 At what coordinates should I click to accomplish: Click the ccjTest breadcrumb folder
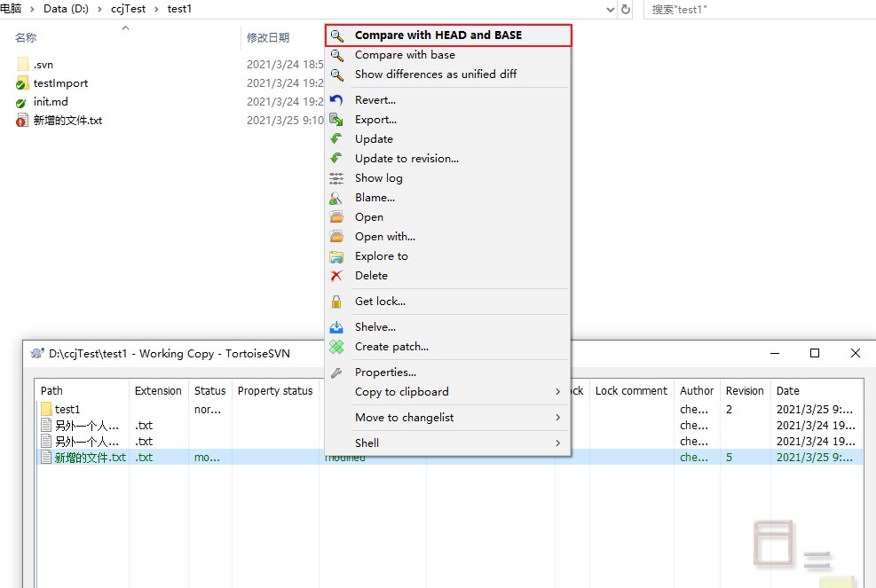point(129,9)
